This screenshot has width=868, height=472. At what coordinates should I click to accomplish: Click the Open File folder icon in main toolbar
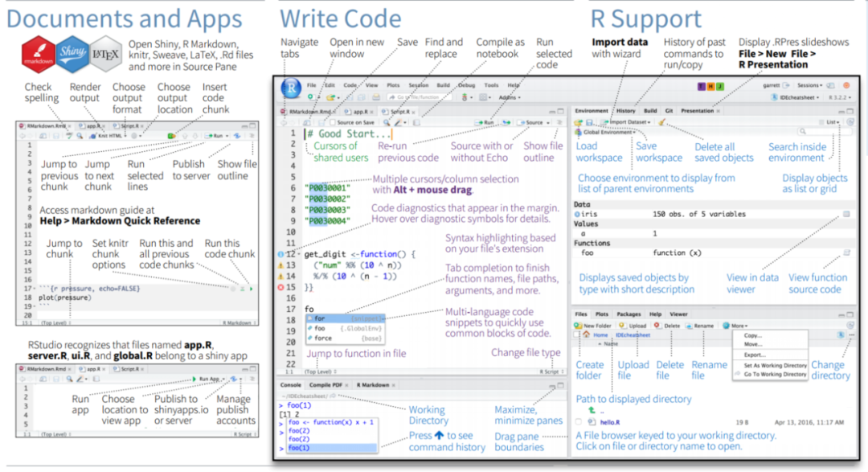click(331, 97)
